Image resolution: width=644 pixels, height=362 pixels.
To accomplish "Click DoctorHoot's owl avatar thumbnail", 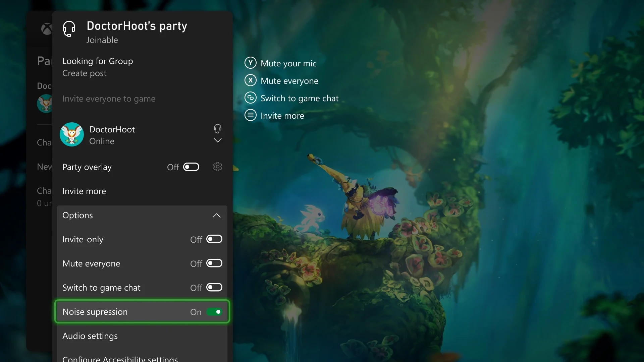I will (x=71, y=134).
